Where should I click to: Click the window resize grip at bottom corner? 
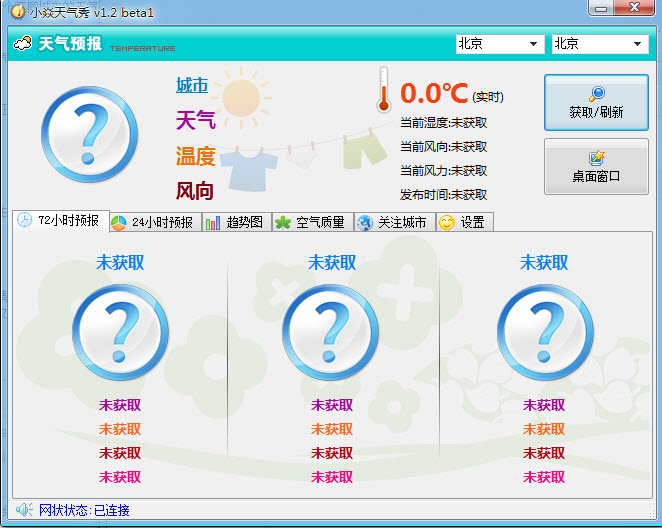(651, 514)
